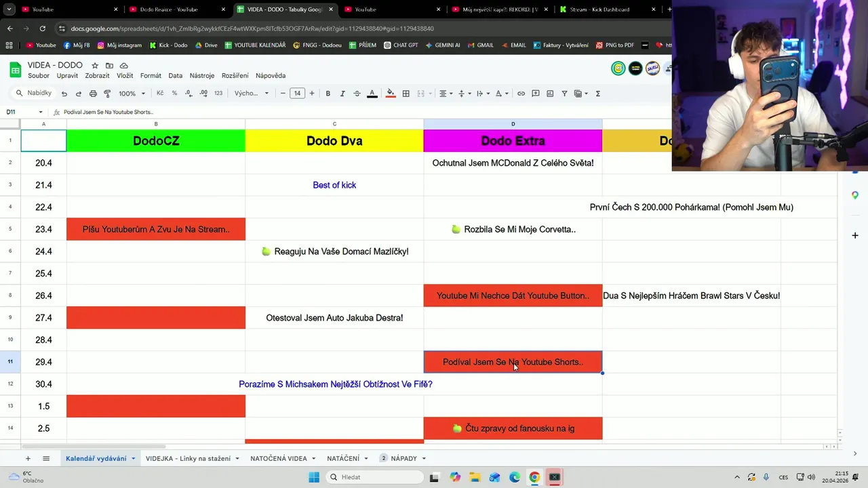The width and height of the screenshot is (868, 488).
Task: Open the zoom 100% dropdown
Action: pyautogui.click(x=132, y=94)
